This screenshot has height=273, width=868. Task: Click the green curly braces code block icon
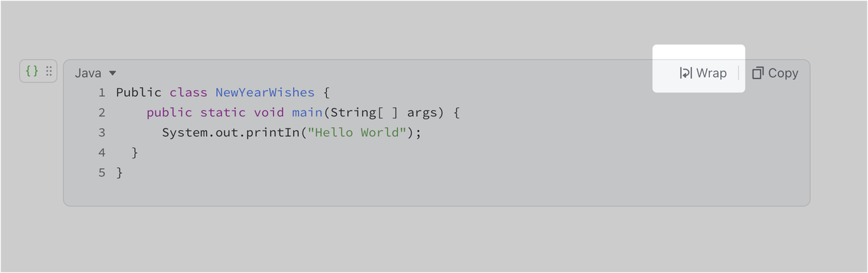coord(31,70)
